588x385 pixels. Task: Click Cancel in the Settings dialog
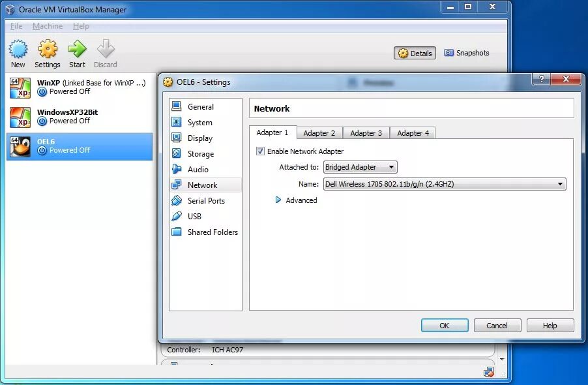(497, 326)
